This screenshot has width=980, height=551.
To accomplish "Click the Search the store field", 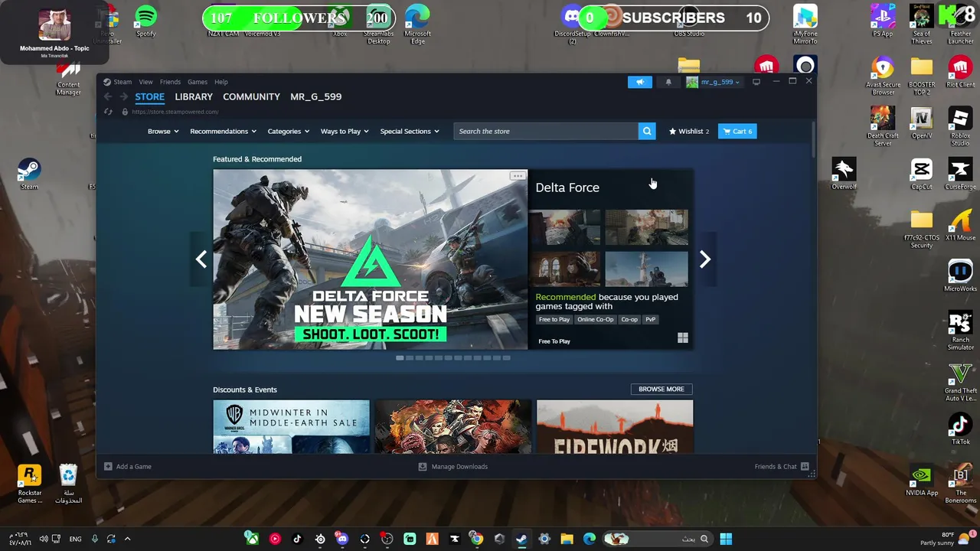I will click(x=545, y=132).
